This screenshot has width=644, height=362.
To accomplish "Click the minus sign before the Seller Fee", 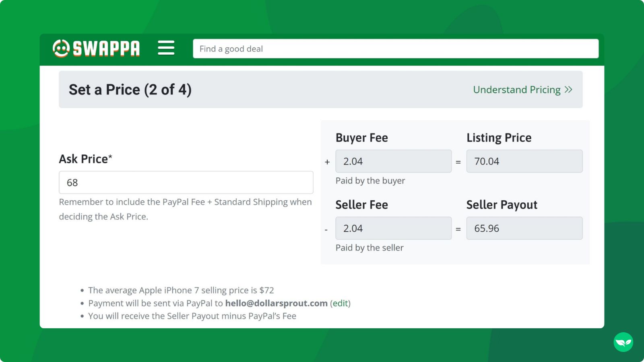I will (x=326, y=228).
